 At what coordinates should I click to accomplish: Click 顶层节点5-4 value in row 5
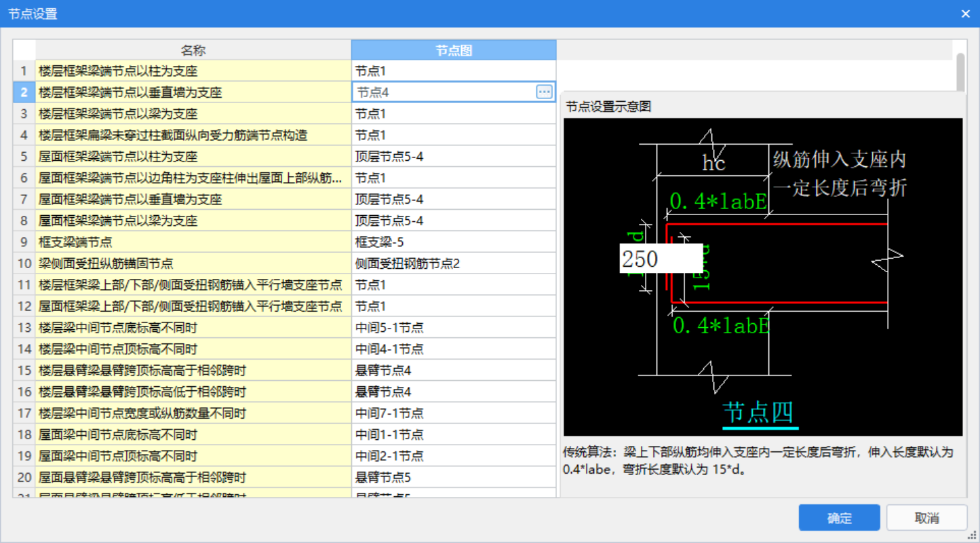point(454,157)
